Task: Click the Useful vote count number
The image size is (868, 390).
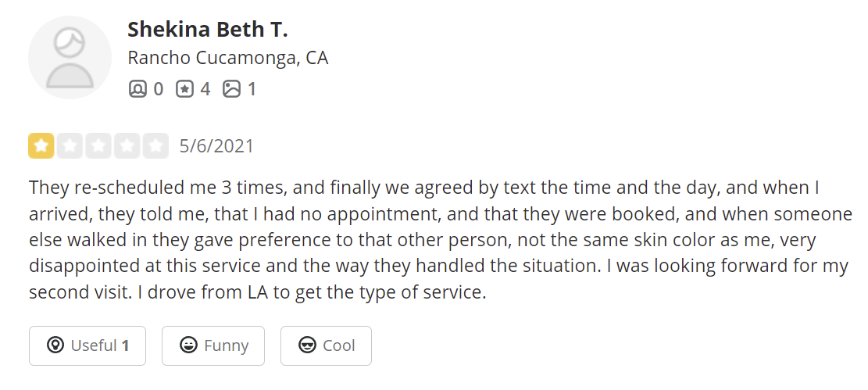Action: pyautogui.click(x=125, y=345)
